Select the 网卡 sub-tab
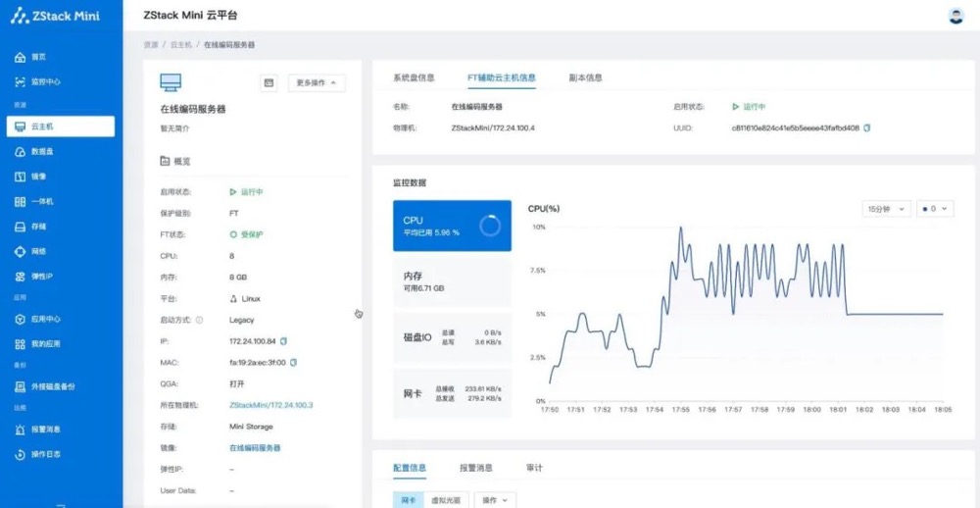The width and height of the screenshot is (980, 508). tap(408, 500)
